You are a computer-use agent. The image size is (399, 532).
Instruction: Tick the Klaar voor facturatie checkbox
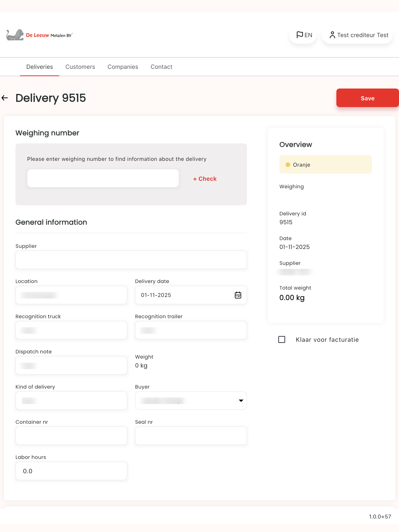(x=282, y=340)
